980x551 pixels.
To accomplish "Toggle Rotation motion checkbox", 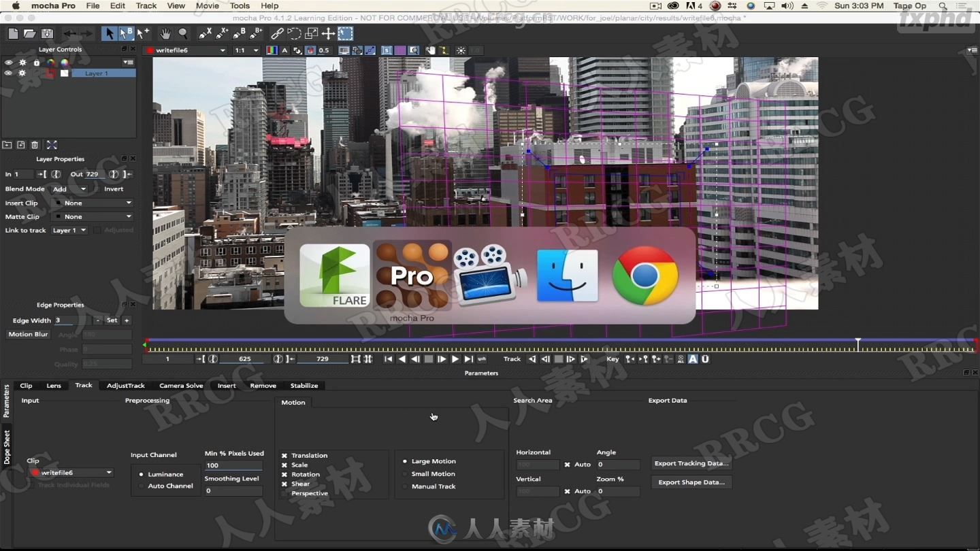I will pos(284,475).
